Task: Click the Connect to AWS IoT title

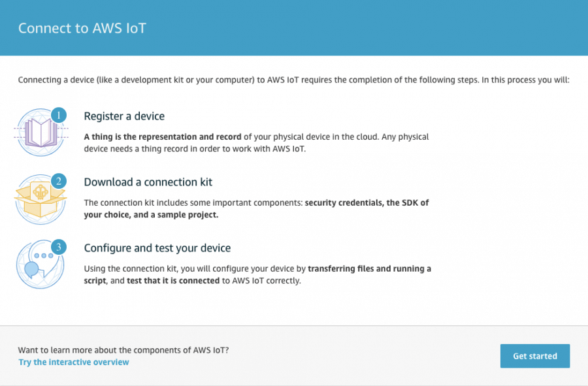Action: 82,28
